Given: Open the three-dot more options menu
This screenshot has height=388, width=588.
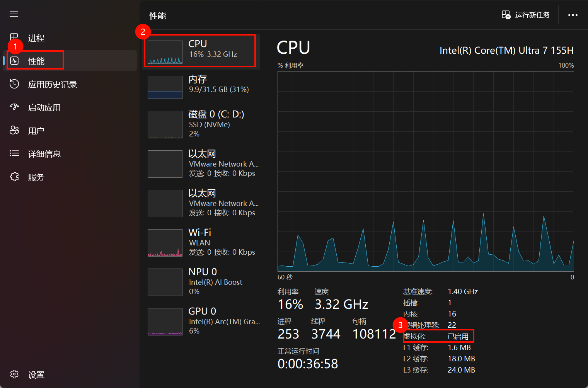Looking at the screenshot, I should [573, 15].
